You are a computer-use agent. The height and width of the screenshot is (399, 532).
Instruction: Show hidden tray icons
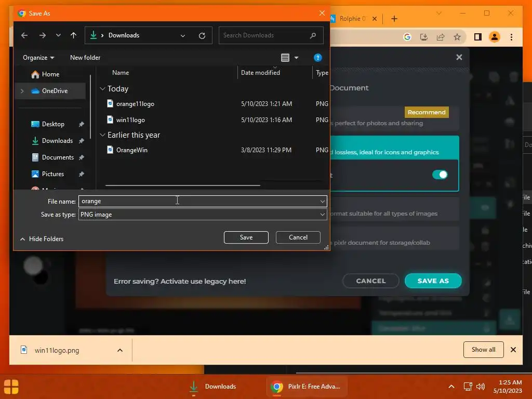click(x=451, y=387)
